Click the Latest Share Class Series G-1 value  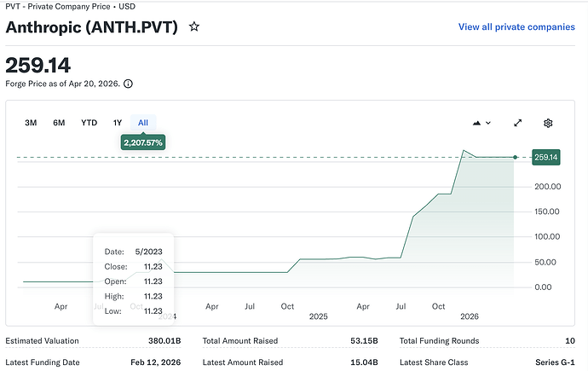click(x=555, y=362)
